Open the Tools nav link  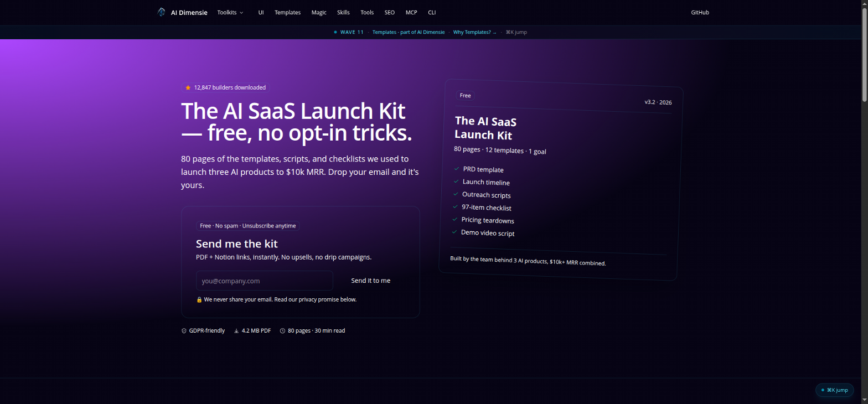click(x=367, y=12)
